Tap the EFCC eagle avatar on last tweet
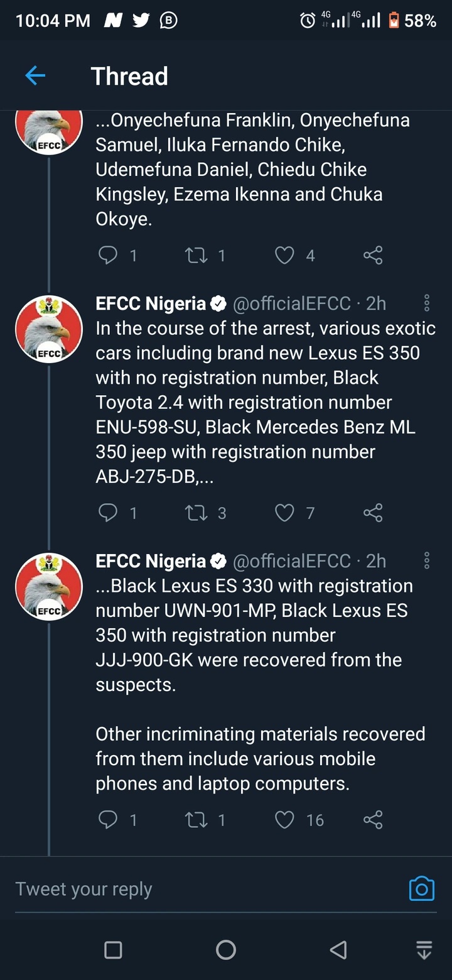Viewport: 452px width, 980px height. click(x=49, y=587)
